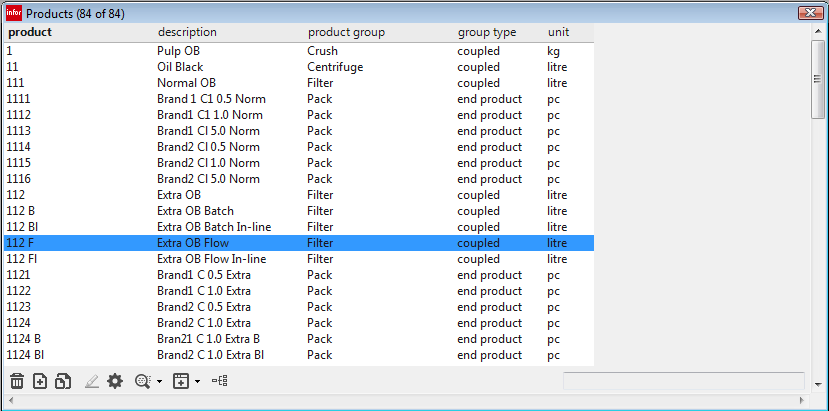Select the Extra OB Batch In-line row

(x=214, y=227)
